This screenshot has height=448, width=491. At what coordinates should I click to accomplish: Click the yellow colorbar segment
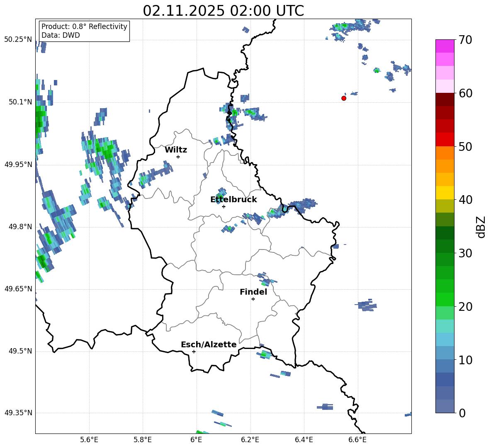445,193
